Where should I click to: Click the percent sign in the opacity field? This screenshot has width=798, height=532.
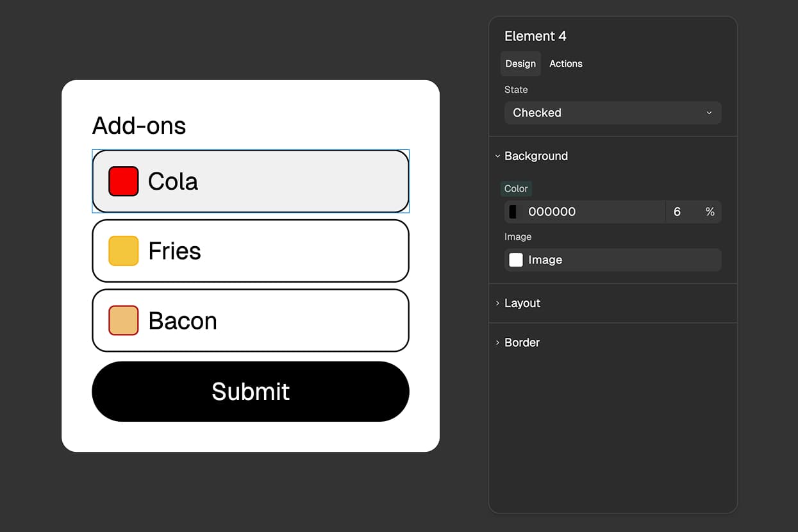pos(710,212)
